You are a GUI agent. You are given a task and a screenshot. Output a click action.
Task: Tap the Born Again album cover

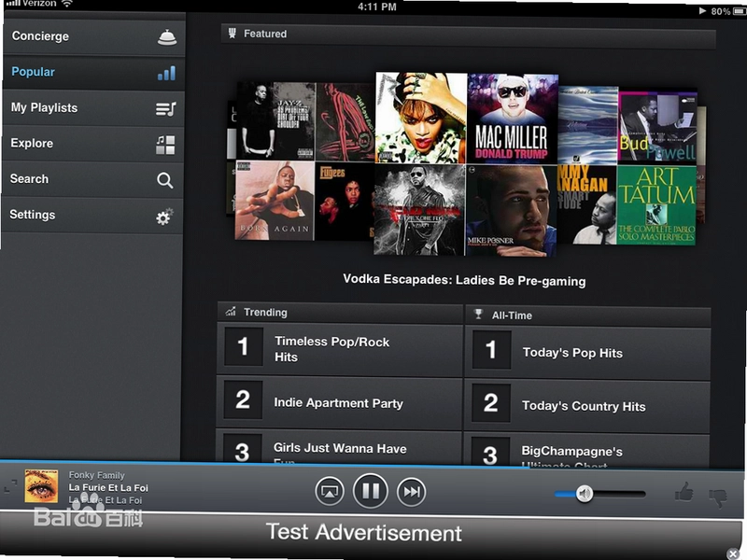click(x=275, y=201)
